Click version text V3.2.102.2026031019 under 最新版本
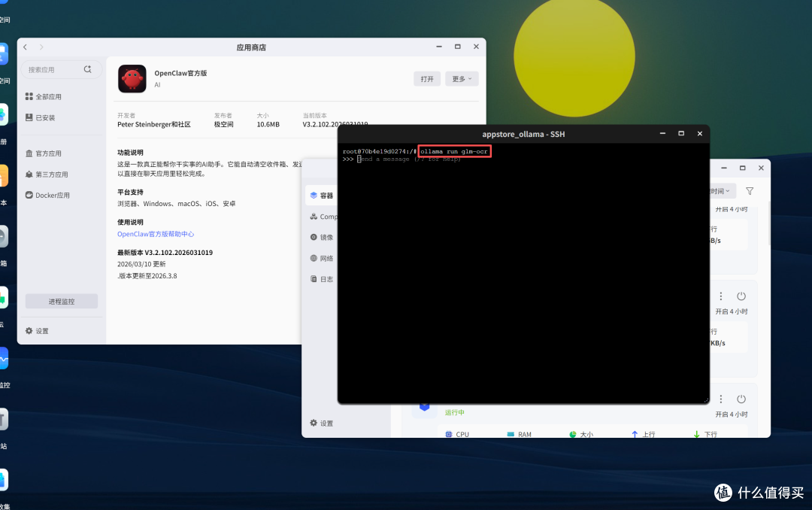812x510 pixels. (x=179, y=253)
